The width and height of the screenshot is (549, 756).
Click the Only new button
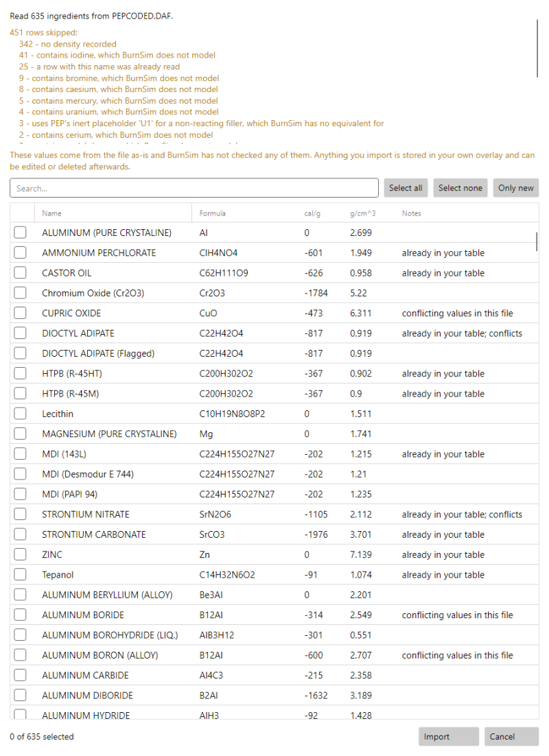click(x=515, y=188)
